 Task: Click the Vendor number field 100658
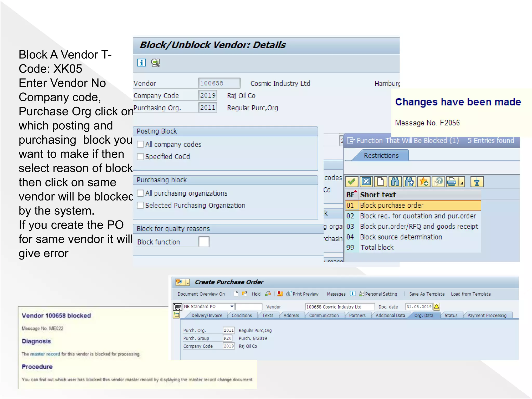click(219, 83)
